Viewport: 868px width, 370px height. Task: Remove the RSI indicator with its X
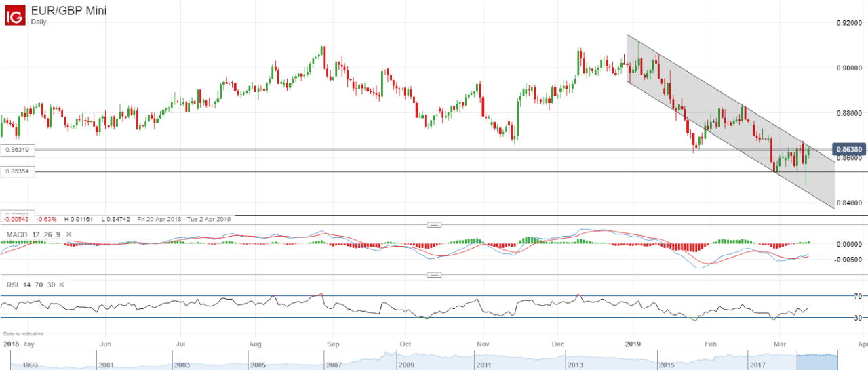[x=61, y=285]
